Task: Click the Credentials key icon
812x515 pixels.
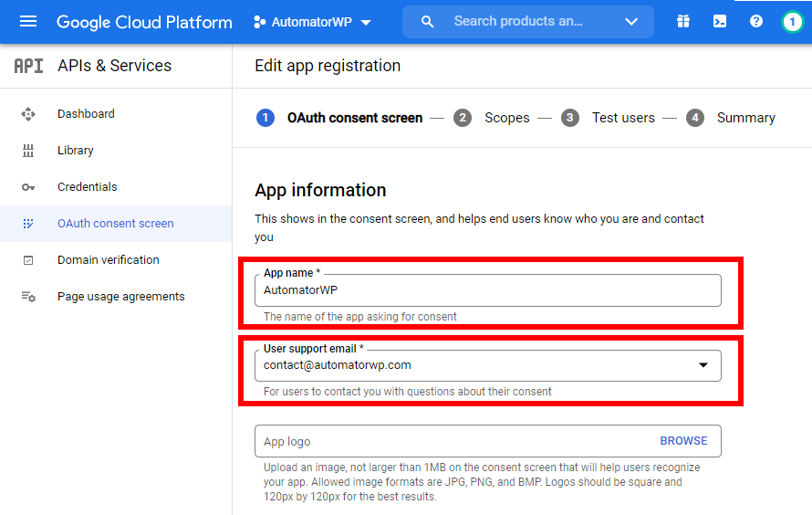Action: click(x=28, y=187)
